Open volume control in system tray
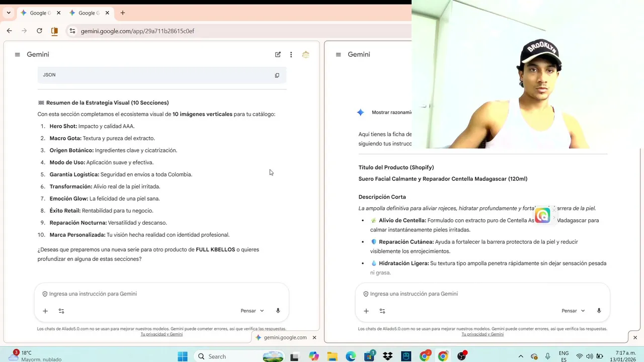The height and width of the screenshot is (362, 644). tap(590, 356)
